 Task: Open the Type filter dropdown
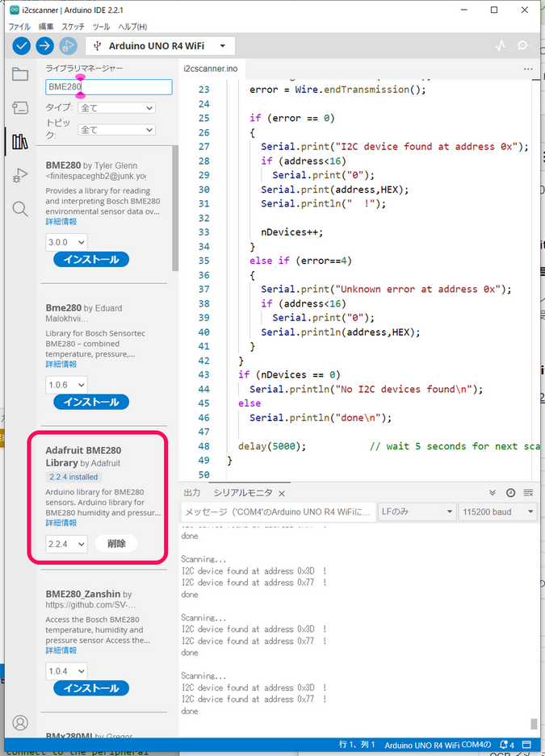117,108
